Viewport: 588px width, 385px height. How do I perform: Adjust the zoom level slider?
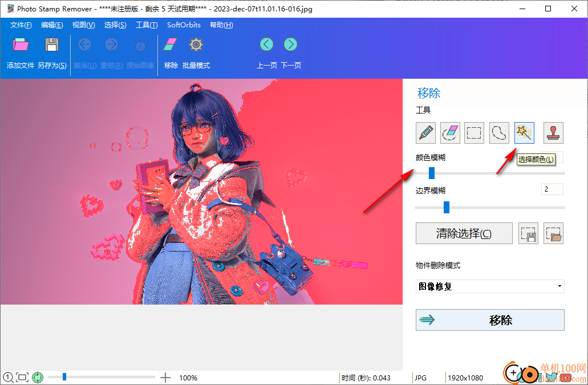(x=64, y=377)
